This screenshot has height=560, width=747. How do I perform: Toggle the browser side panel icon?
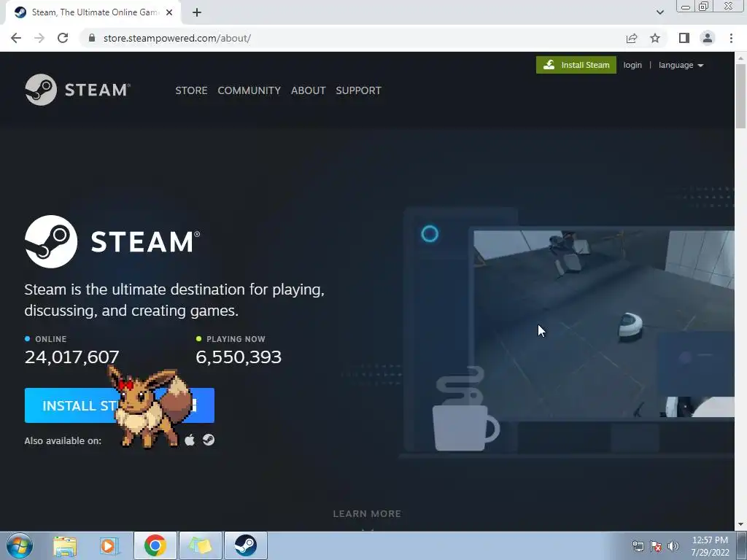pyautogui.click(x=684, y=38)
